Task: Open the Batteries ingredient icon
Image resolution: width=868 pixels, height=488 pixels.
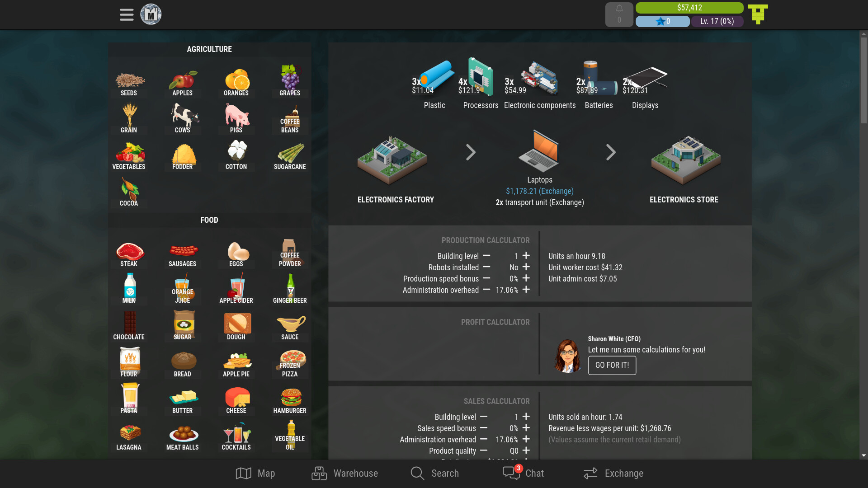Action: pyautogui.click(x=599, y=78)
